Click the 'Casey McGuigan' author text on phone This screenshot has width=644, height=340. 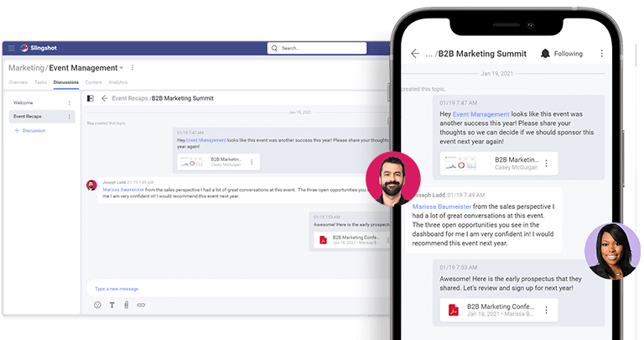tap(516, 167)
